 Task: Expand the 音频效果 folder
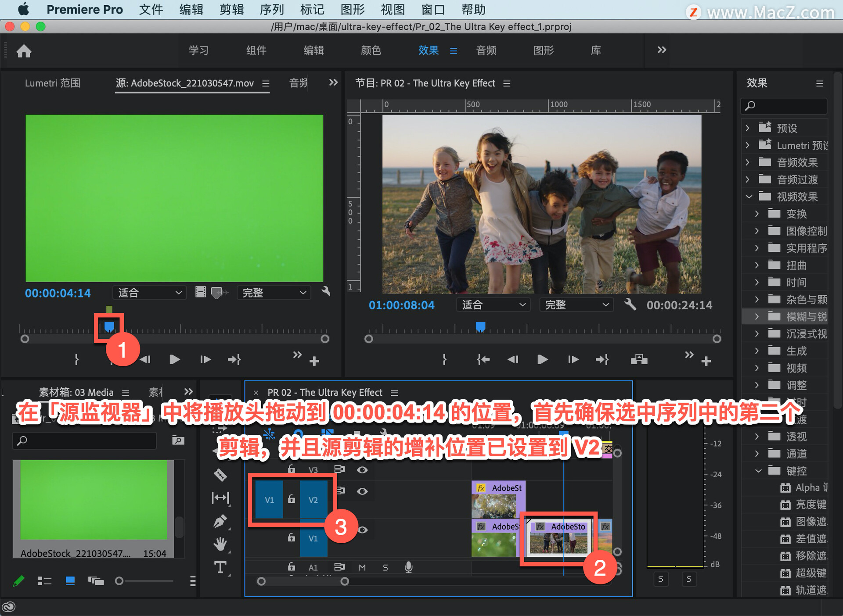[x=748, y=162]
